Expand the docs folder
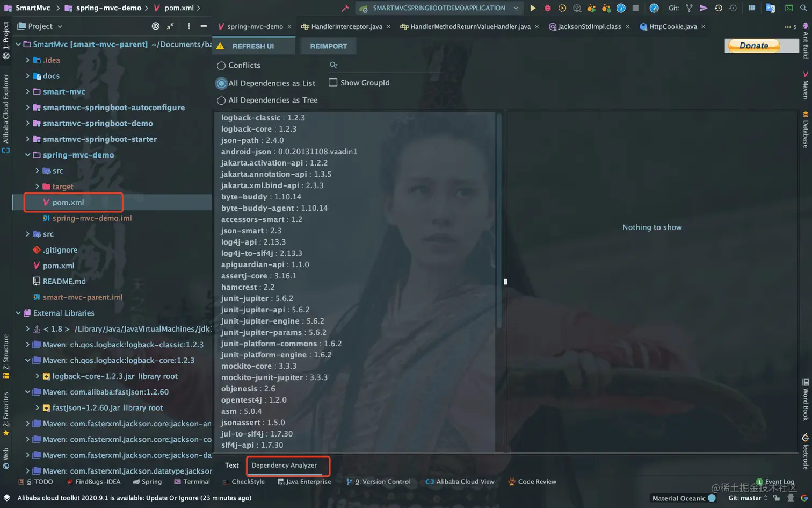Viewport: 812px width, 508px height. click(x=27, y=76)
